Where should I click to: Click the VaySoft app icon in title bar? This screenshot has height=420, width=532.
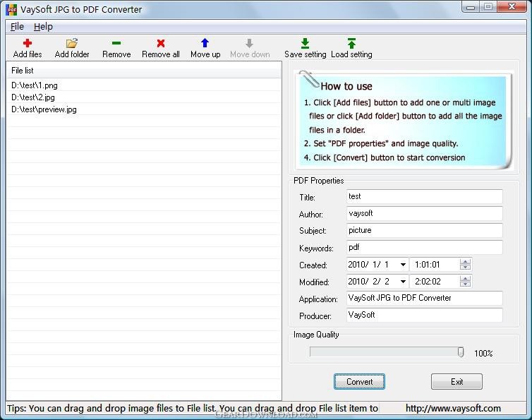point(11,9)
